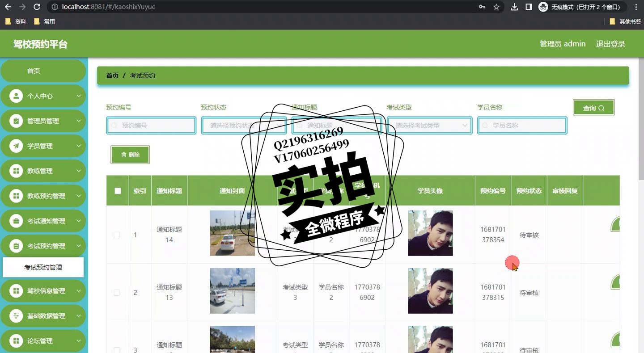Click the 审核回复 column header
Screen dimensions: 644x353
click(565, 191)
